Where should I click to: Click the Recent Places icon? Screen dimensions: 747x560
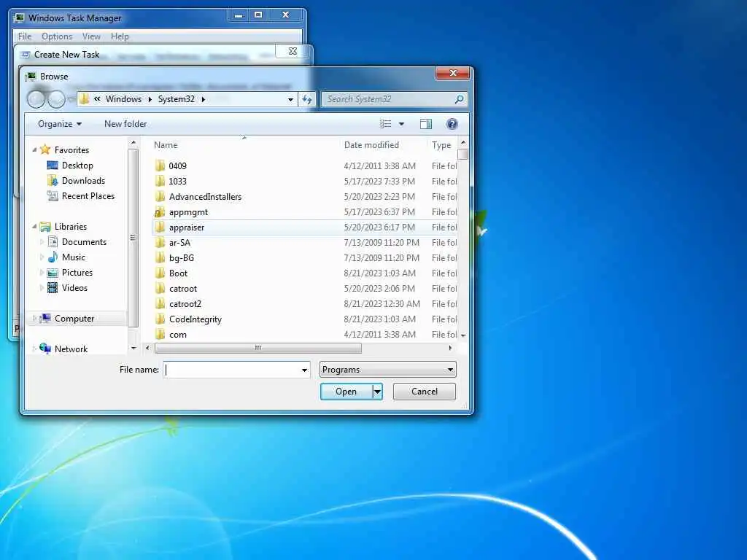click(x=53, y=195)
